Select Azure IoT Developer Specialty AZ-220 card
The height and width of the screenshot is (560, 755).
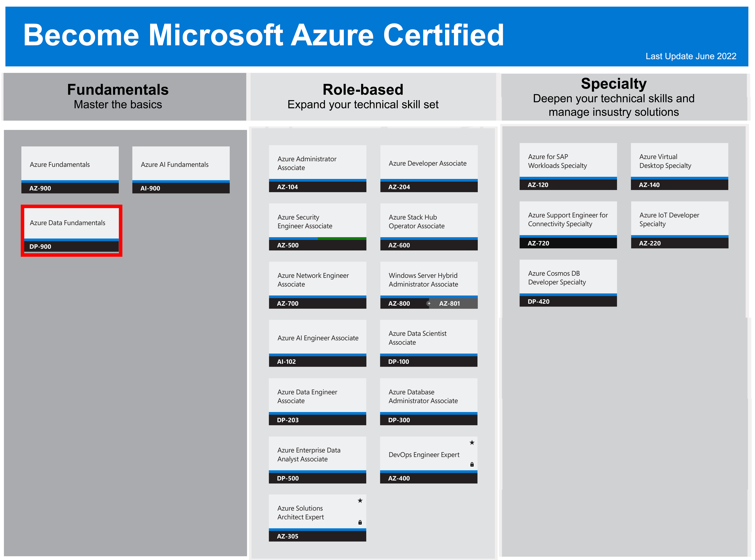tap(679, 225)
